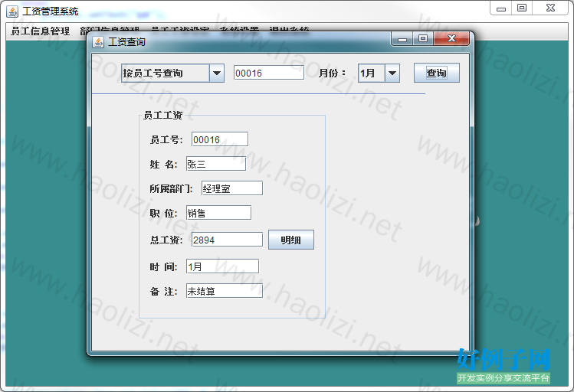This screenshot has width=574, height=392.
Task: Click the 备注 field showing 未结算
Action: pos(224,291)
